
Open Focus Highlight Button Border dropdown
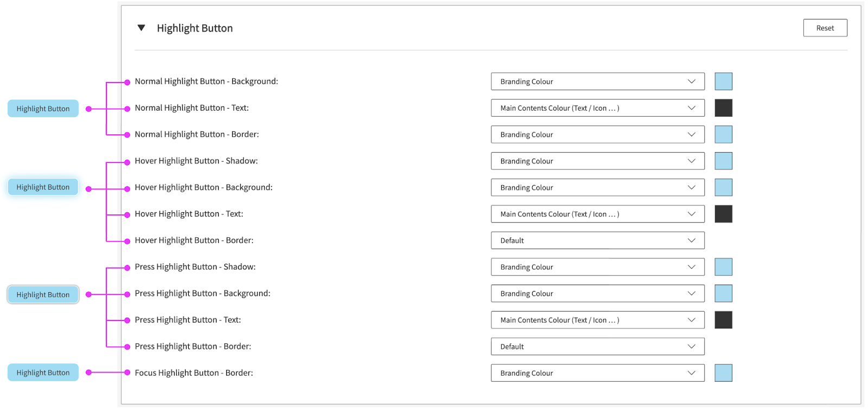[597, 373]
